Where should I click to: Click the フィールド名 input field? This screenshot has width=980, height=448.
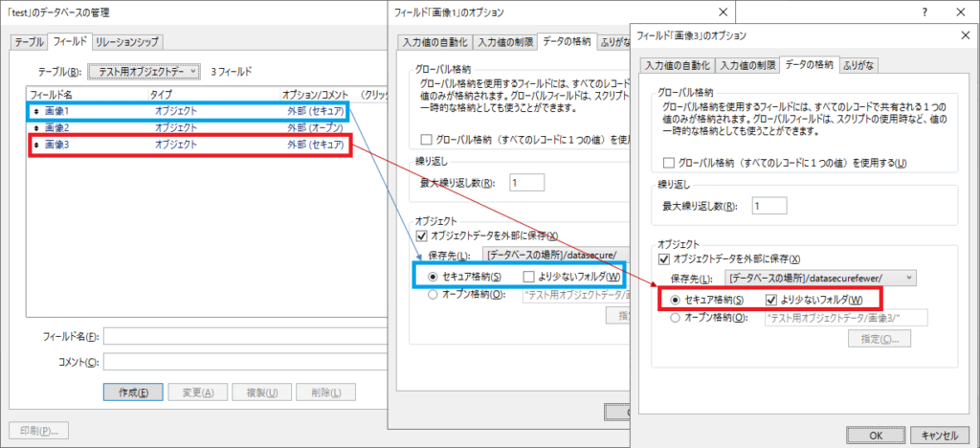(x=246, y=336)
